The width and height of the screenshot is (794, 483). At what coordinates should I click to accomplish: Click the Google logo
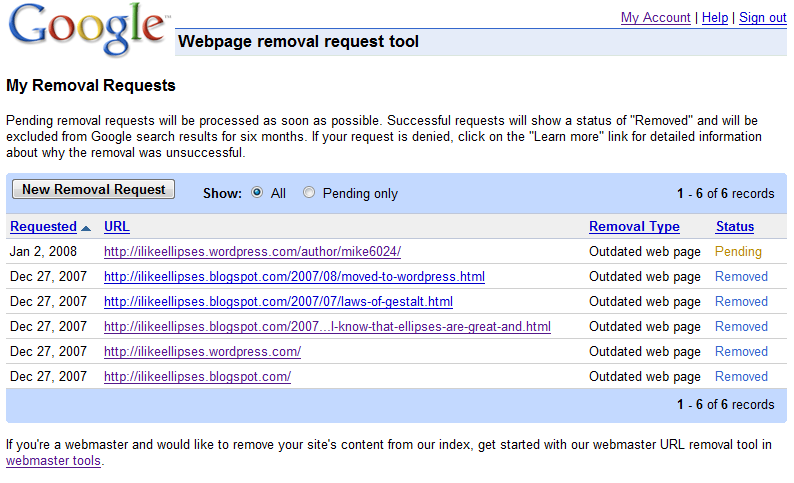click(88, 29)
